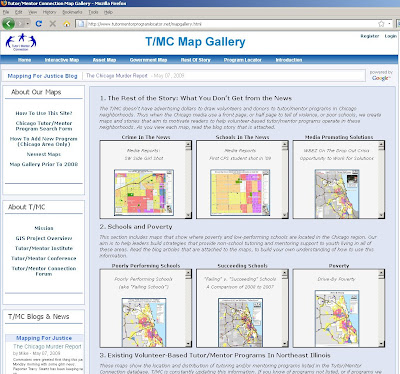Open the Media Promoting Solutions map thumbnail
Viewport: 400px width, 374px height.
click(x=337, y=194)
